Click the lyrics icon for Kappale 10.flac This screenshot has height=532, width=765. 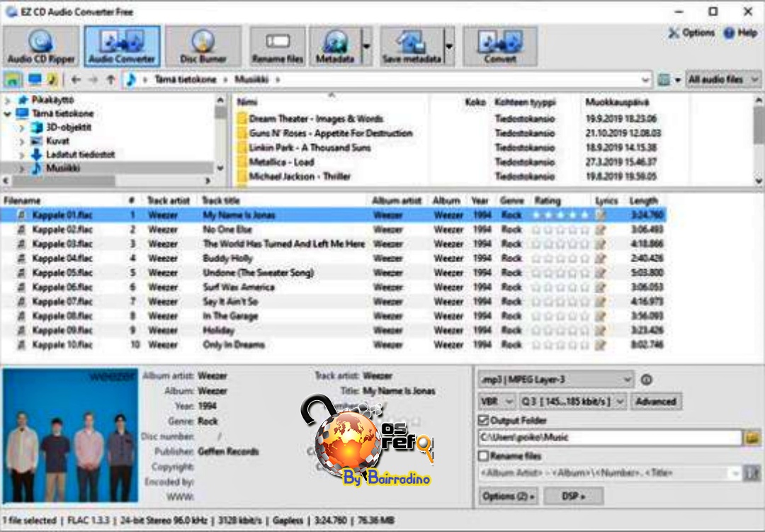click(x=601, y=344)
